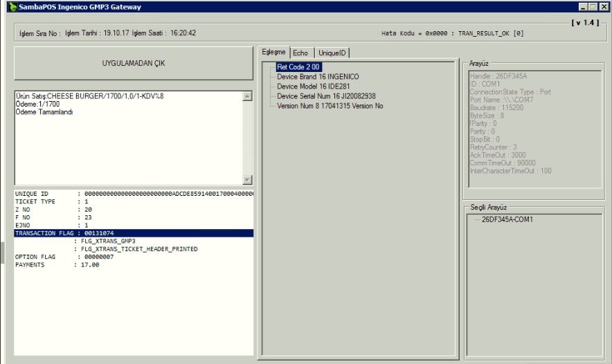Click scroll up arrow in log textbox
Viewport: 612px width, 364px height.
[x=247, y=96]
